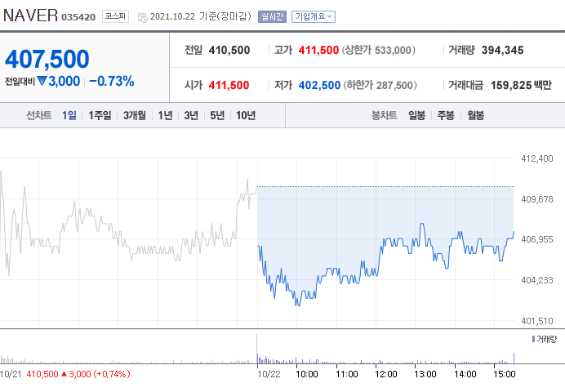
Task: Click the -0.73% change percentage
Action: point(112,81)
